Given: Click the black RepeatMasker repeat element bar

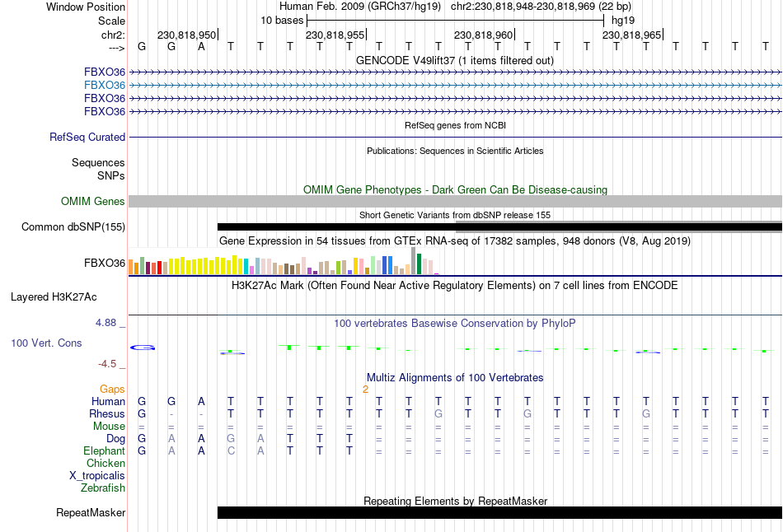Looking at the screenshot, I should pyautogui.click(x=499, y=512).
